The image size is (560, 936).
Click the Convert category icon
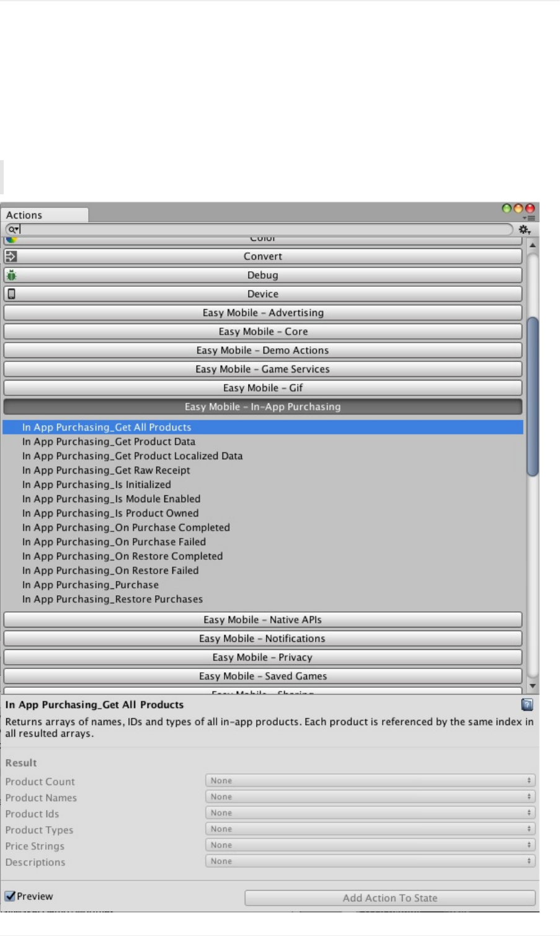[11, 256]
